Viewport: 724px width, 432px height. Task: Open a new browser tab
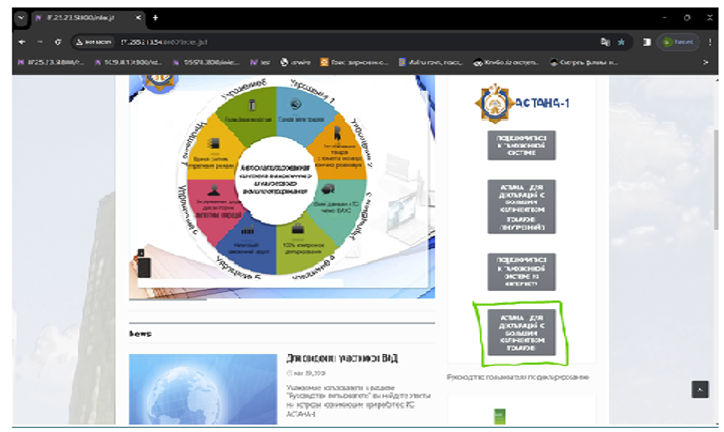pos(156,18)
